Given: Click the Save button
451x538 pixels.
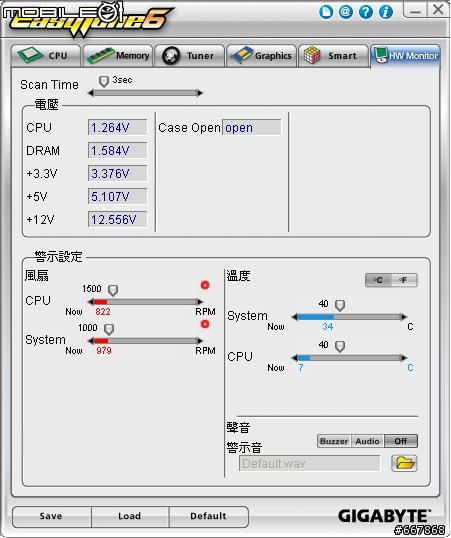Looking at the screenshot, I should [x=51, y=516].
